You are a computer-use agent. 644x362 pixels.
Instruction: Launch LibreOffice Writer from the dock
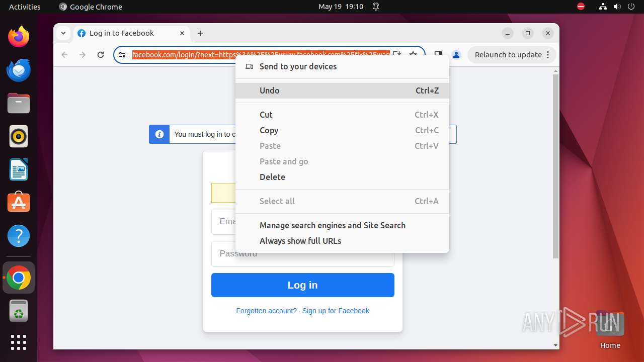pyautogui.click(x=19, y=169)
